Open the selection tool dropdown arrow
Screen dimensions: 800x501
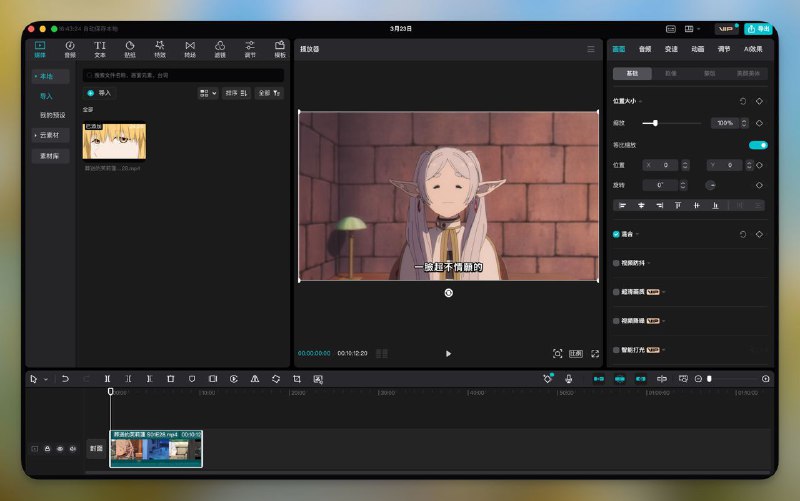tap(45, 380)
